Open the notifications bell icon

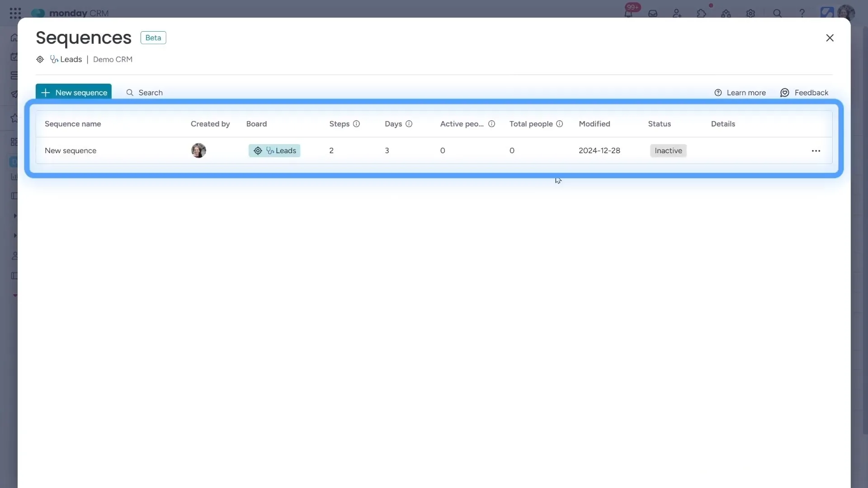tap(628, 13)
